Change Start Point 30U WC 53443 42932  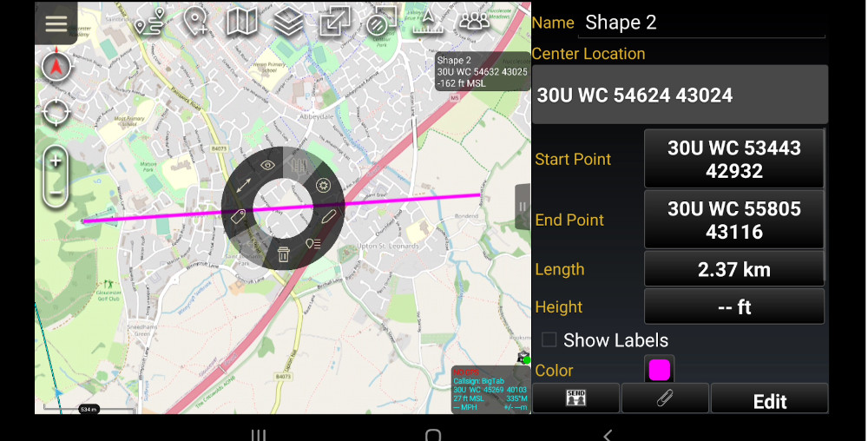(734, 159)
